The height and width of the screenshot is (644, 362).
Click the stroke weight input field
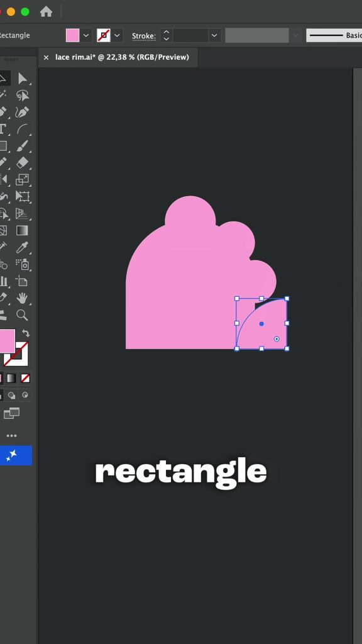(x=190, y=35)
